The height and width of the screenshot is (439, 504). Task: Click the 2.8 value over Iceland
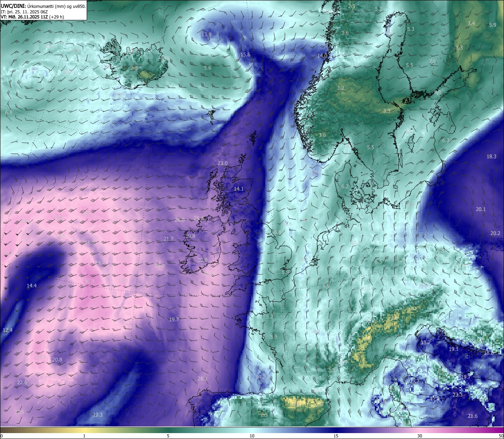pyautogui.click(x=134, y=68)
